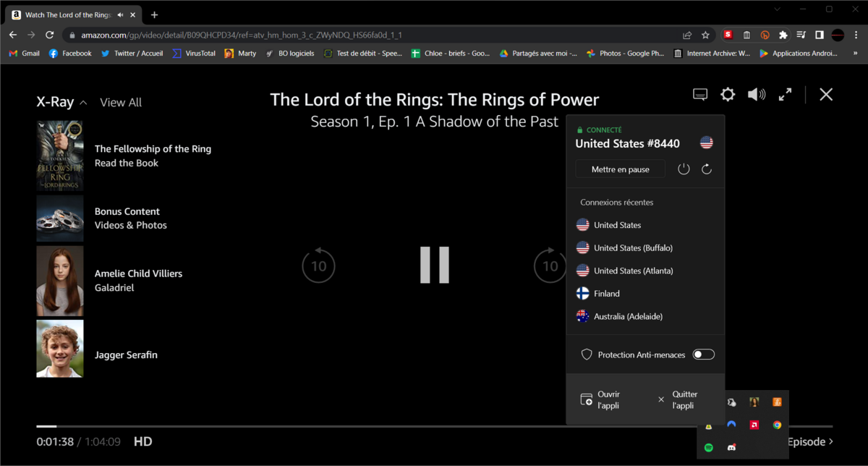Open the red S browser extension
Viewport: 868px width, 466px height.
coord(728,35)
